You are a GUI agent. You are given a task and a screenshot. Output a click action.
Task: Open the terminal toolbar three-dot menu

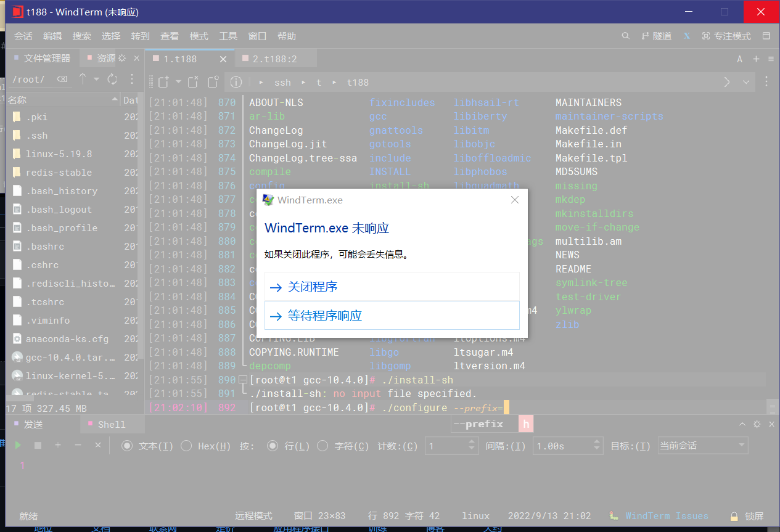766,81
